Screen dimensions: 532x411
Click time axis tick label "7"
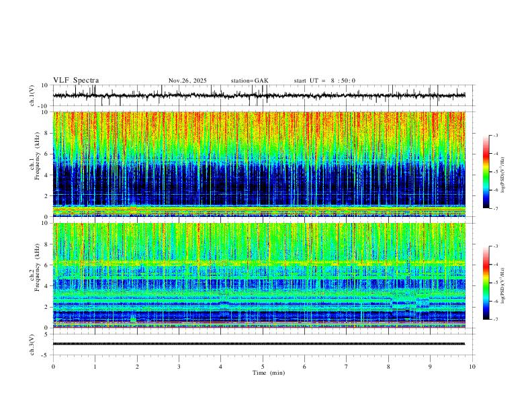(x=347, y=367)
